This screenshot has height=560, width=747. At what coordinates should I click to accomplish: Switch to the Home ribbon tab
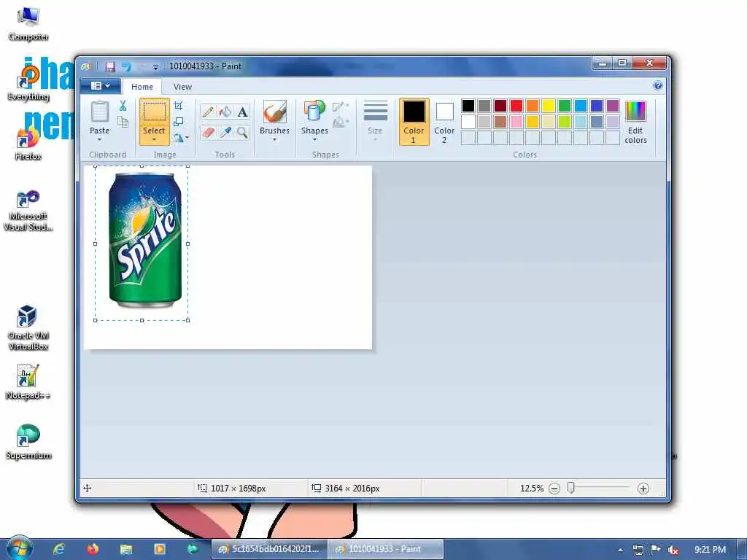click(142, 87)
